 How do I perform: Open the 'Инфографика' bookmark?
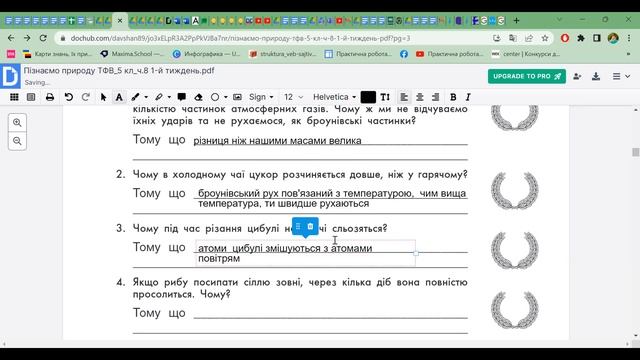tap(207, 54)
